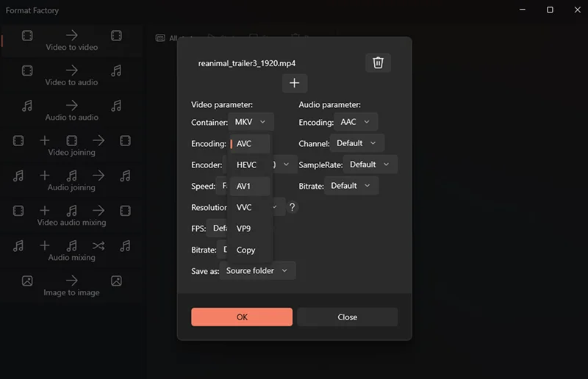The width and height of the screenshot is (588, 379).
Task: Open the FPS dropdown
Action: [218, 228]
